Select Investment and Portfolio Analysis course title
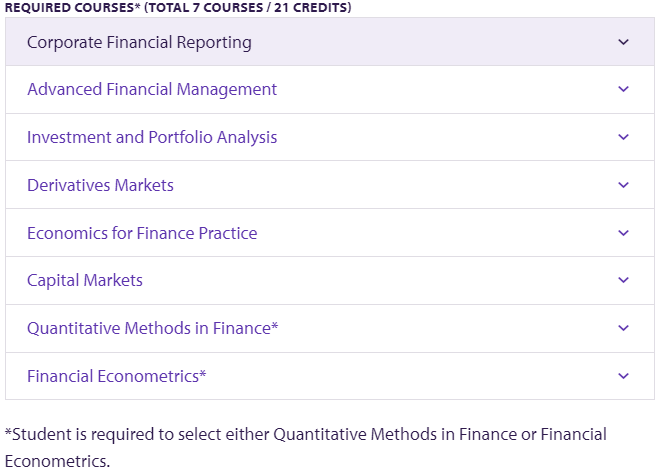The image size is (662, 475). (x=152, y=138)
